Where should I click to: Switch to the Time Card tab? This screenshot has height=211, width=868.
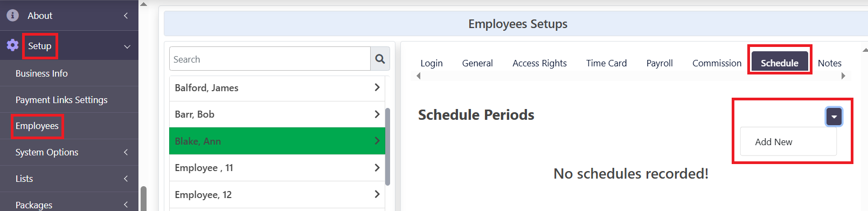(x=606, y=63)
